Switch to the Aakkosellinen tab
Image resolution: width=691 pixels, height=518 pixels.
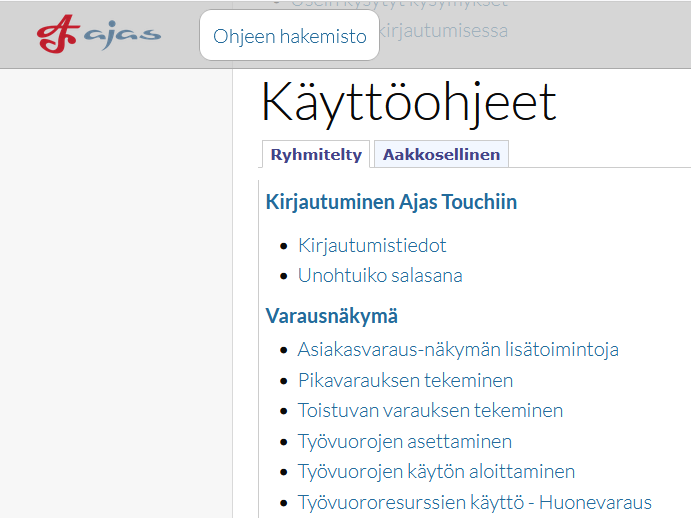pos(441,154)
